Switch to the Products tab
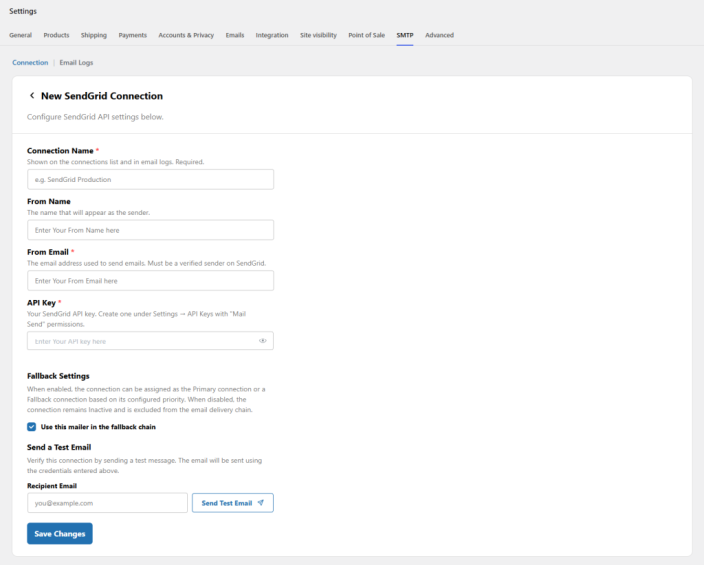The width and height of the screenshot is (704, 565). pyautogui.click(x=56, y=35)
